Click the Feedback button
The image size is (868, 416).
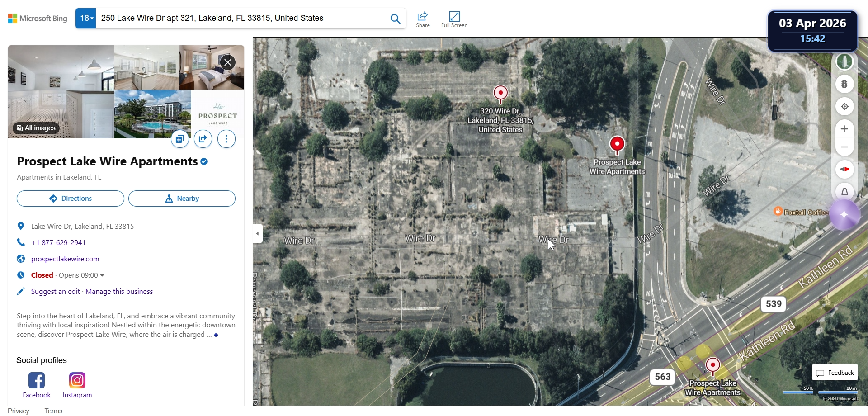835,373
